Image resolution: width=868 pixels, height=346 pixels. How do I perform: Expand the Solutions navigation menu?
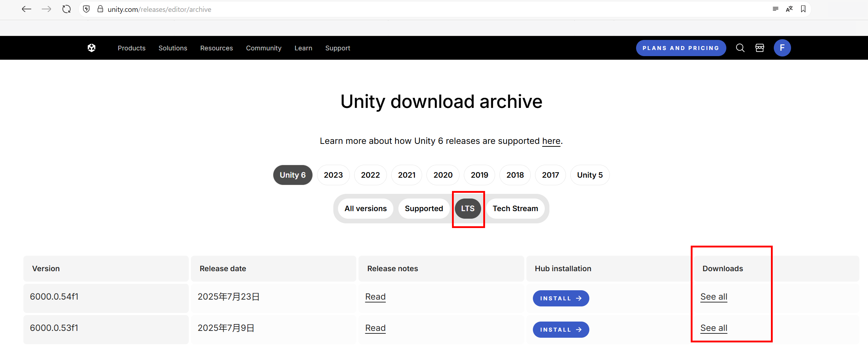coord(173,48)
